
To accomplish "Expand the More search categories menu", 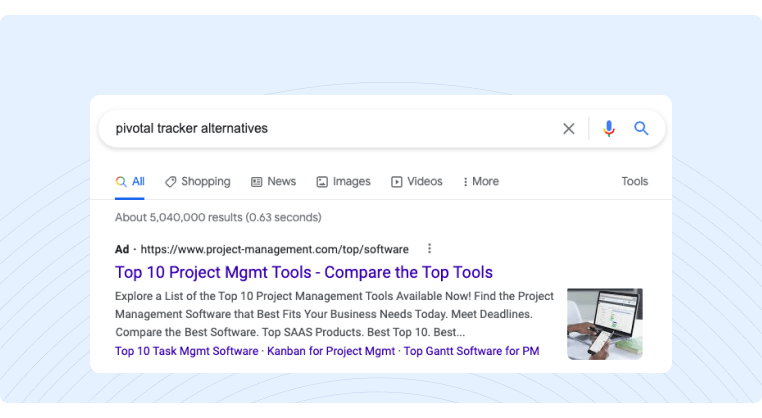I will pyautogui.click(x=481, y=181).
